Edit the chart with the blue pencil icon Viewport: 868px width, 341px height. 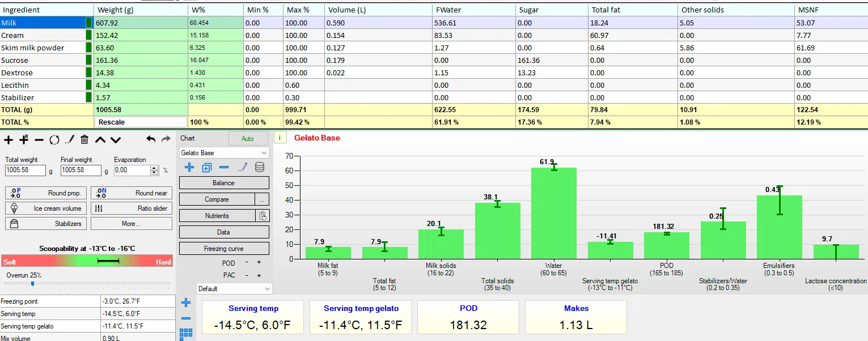tap(243, 167)
